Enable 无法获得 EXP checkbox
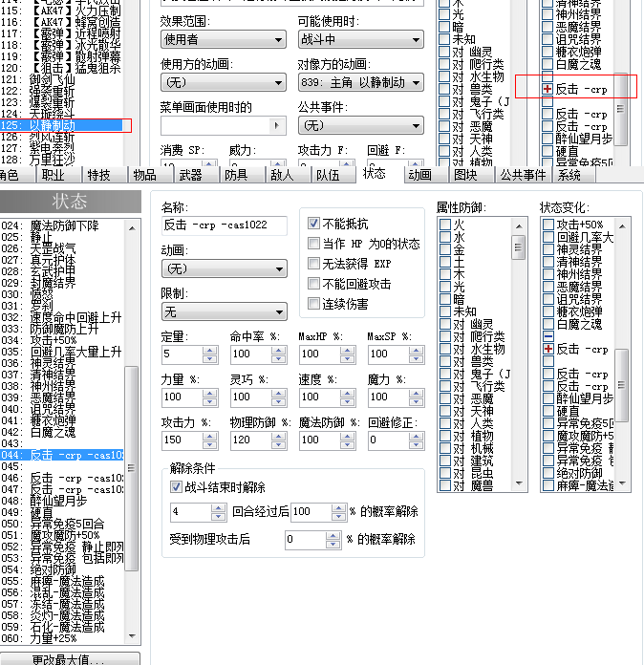644x665 pixels. click(313, 264)
